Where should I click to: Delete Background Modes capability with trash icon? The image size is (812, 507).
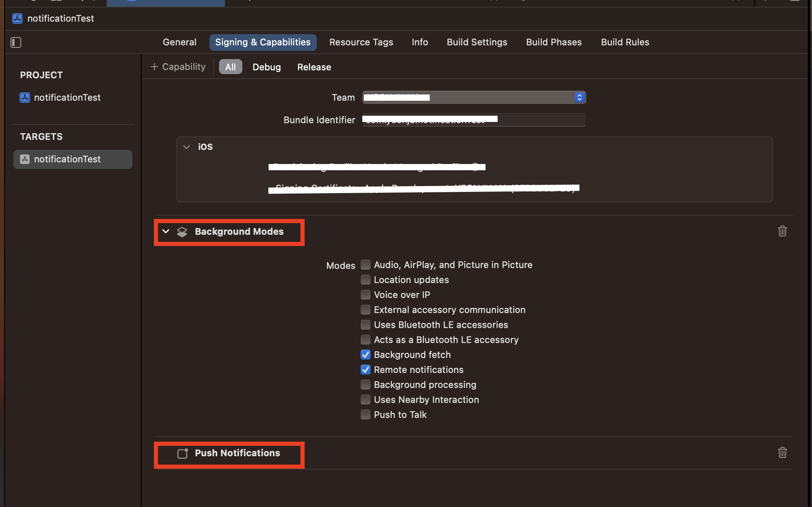(x=782, y=231)
